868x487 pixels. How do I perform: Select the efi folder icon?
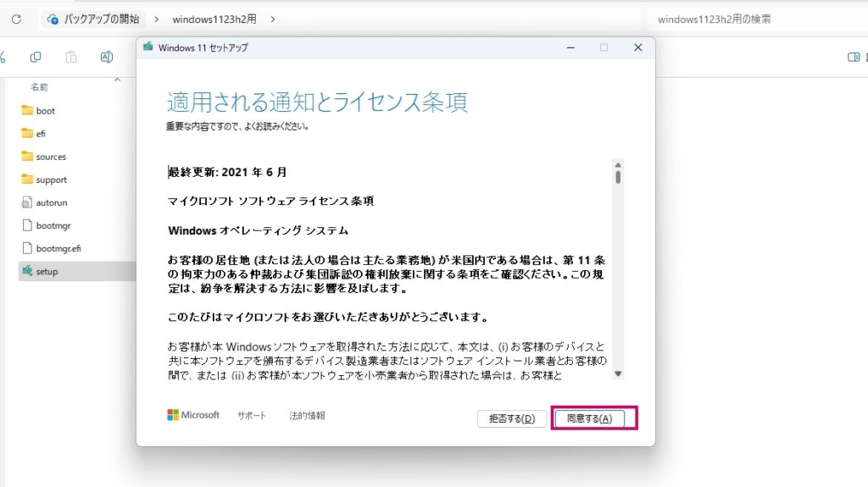27,133
